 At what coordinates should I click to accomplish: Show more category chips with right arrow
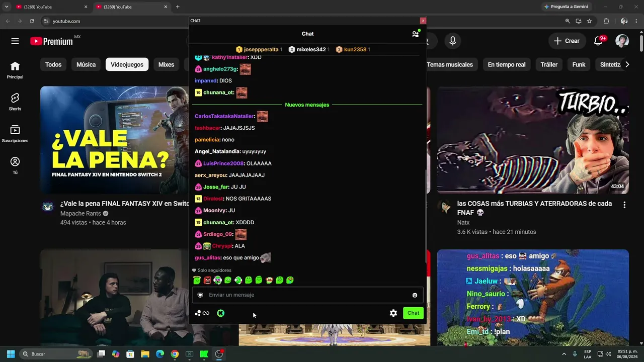pyautogui.click(x=627, y=64)
